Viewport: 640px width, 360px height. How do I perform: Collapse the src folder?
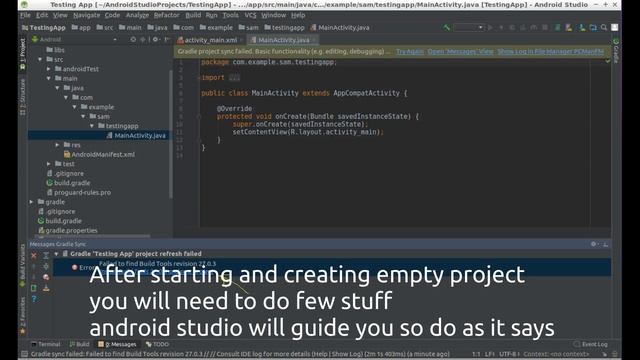tap(40, 60)
